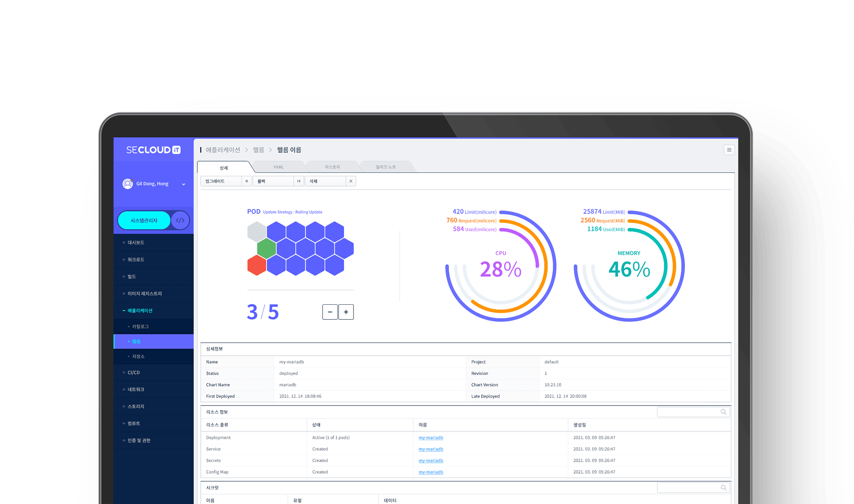Screen dimensions: 854x504
Task: Click the resource info search magnifier icon
Action: (x=723, y=412)
